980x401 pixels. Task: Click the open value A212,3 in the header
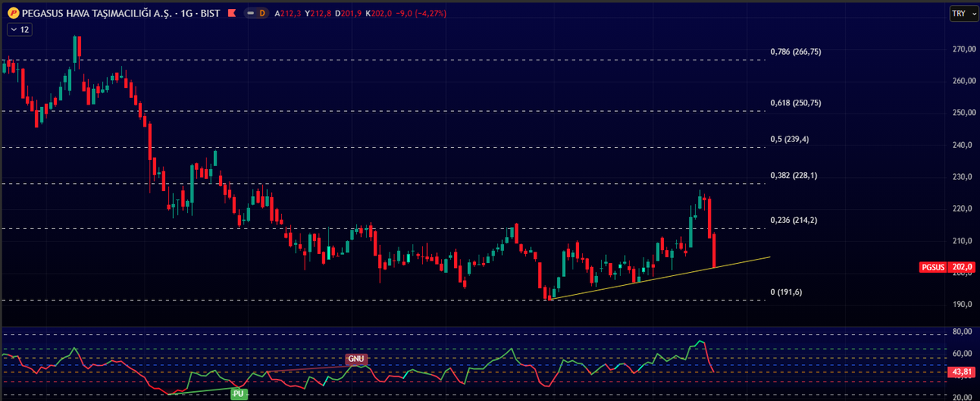tap(287, 13)
